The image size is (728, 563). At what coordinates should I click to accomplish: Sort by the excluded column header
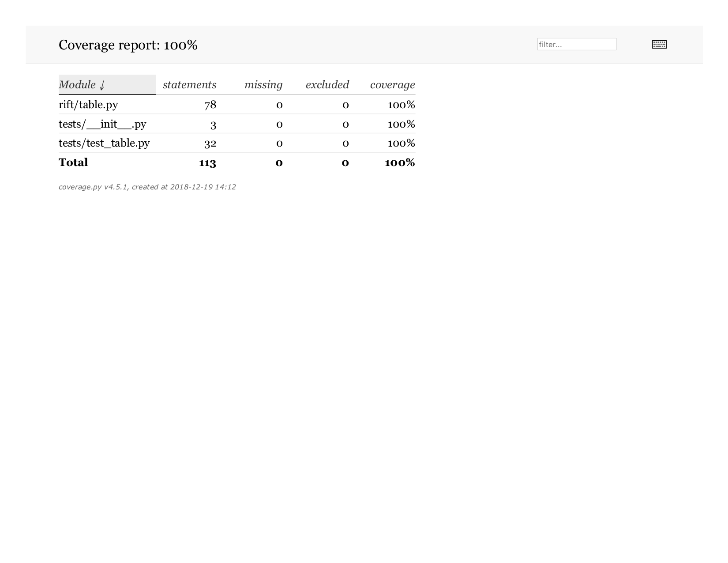tap(327, 84)
